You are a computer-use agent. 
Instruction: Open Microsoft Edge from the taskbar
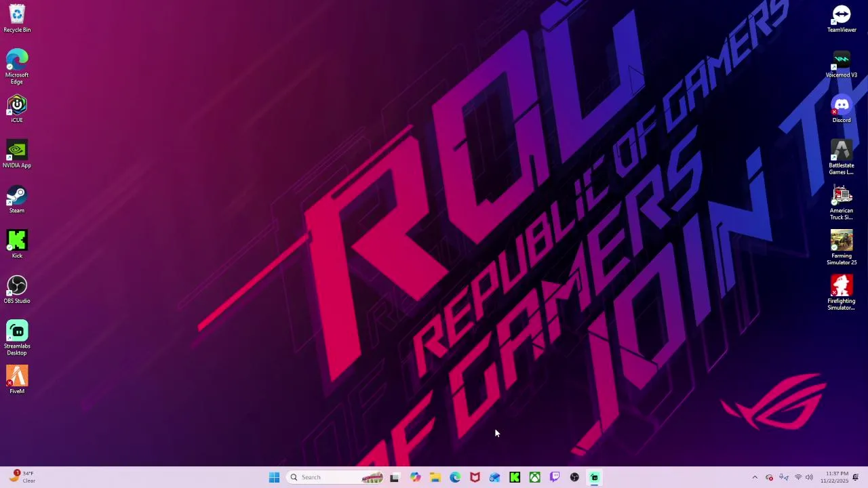455,477
